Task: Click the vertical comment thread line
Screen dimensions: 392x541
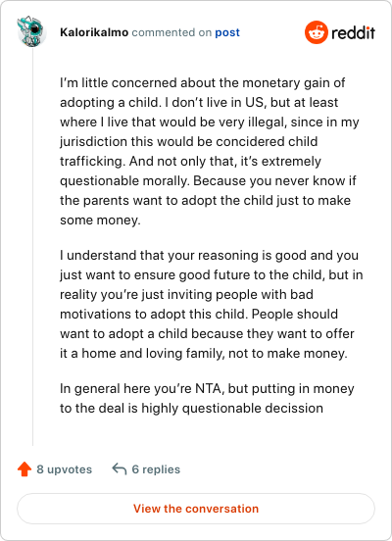Action: tap(32, 247)
